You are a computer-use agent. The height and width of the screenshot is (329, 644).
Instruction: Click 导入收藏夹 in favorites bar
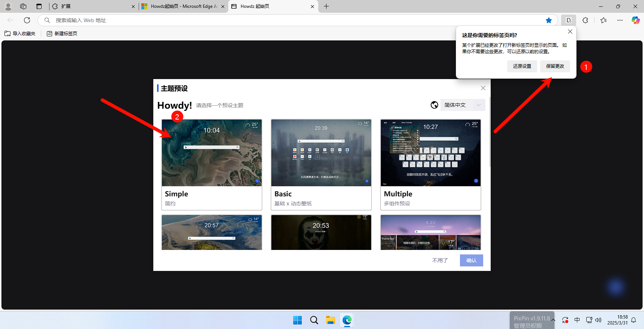point(20,34)
